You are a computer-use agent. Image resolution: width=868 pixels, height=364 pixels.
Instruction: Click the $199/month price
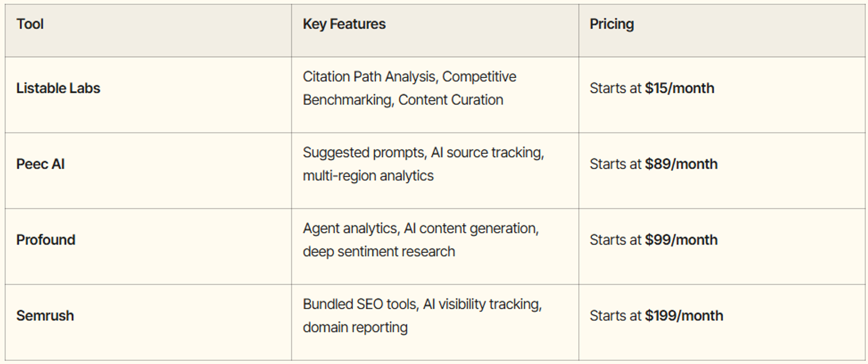(684, 316)
